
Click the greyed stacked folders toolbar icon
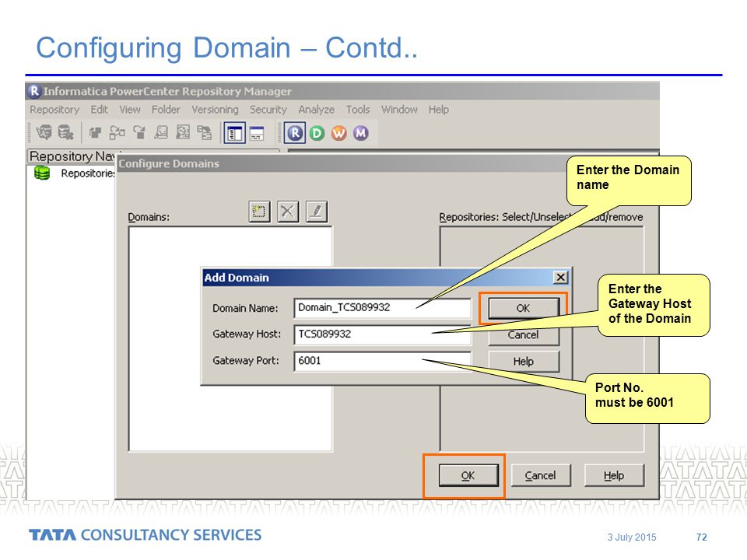95,132
